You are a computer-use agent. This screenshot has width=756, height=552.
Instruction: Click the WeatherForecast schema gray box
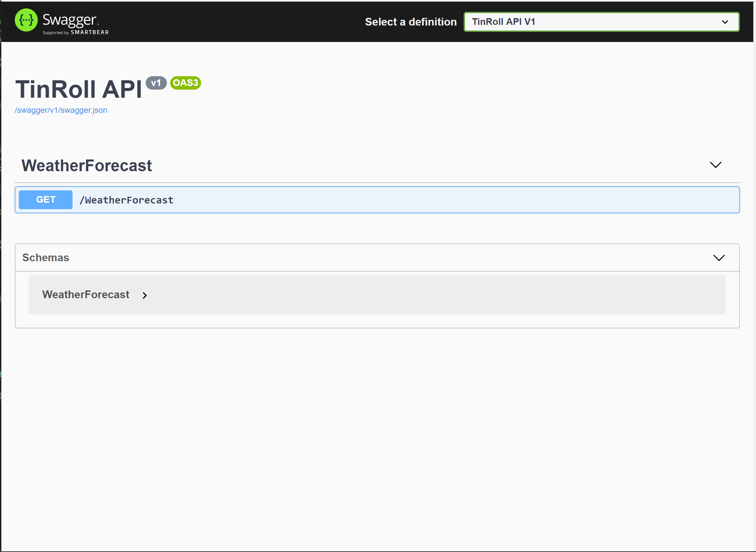point(377,295)
